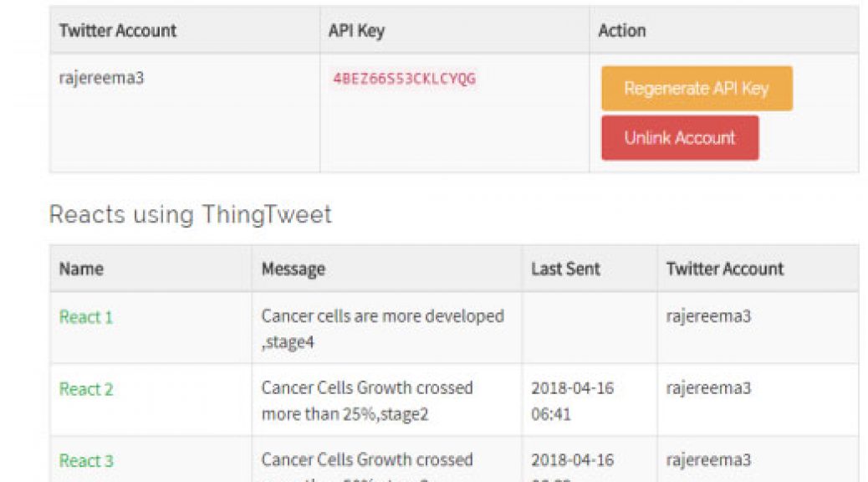Viewport: 868px width, 482px height.
Task: Click the Message column header
Action: point(294,269)
